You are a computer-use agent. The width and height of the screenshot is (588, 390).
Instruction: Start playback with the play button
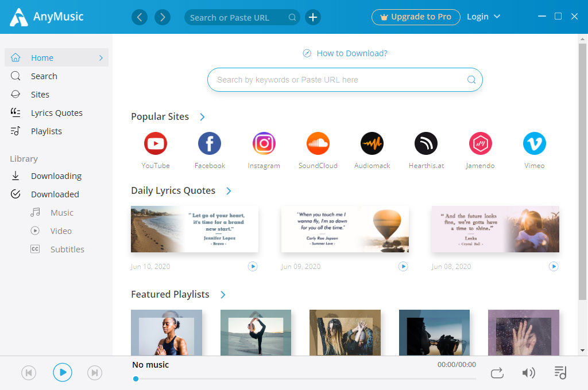coord(62,372)
